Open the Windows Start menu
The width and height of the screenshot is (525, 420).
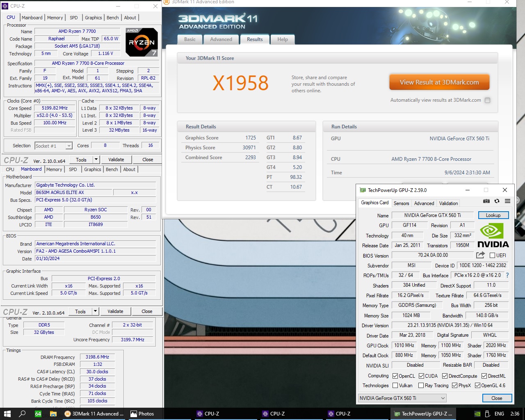[7, 414]
